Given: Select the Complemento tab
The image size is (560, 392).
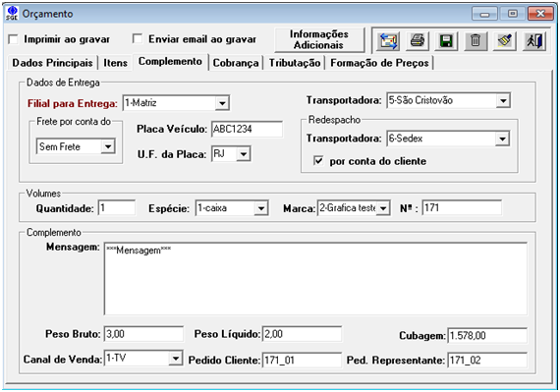Looking at the screenshot, I should click(x=170, y=62).
